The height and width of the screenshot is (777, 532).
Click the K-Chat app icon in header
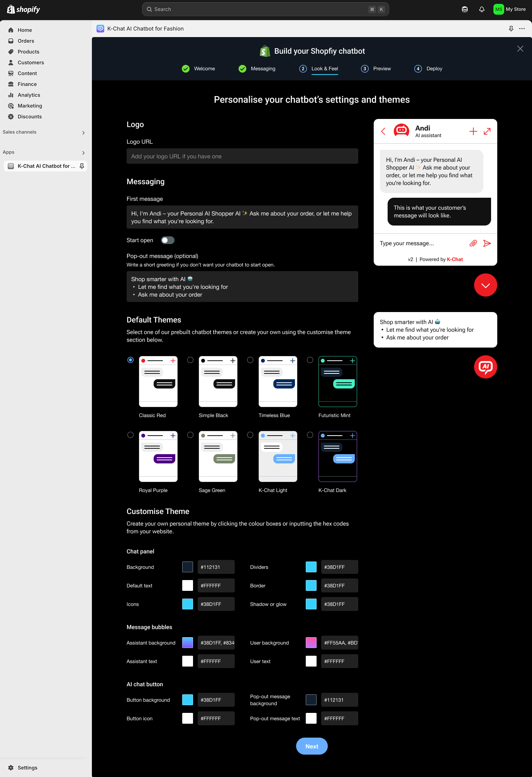100,29
